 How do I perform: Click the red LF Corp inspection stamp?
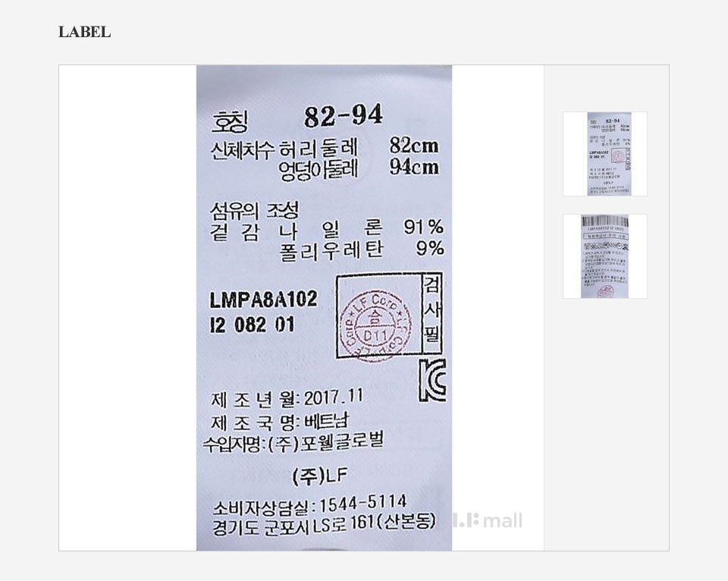click(375, 326)
